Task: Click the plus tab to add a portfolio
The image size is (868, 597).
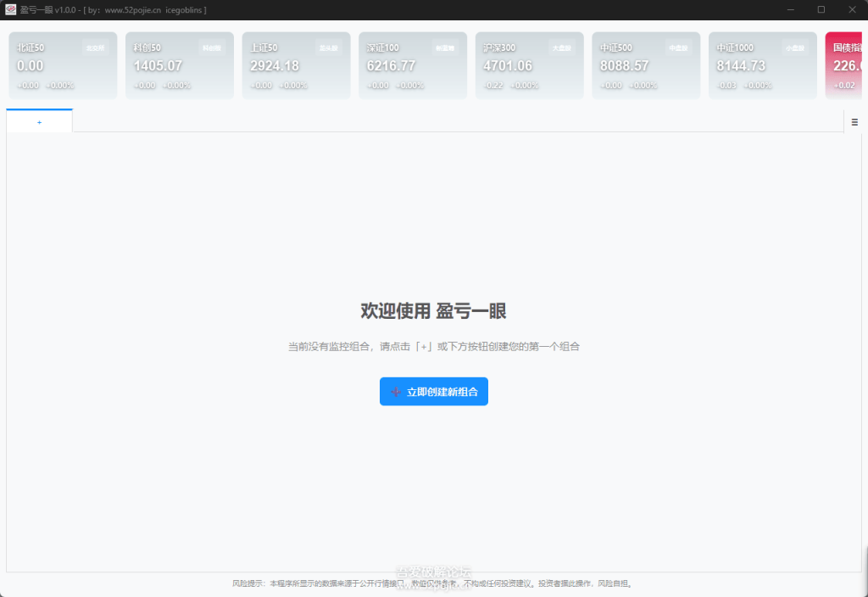Action: click(39, 121)
